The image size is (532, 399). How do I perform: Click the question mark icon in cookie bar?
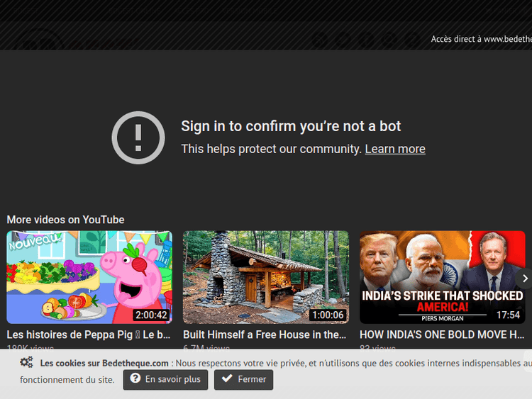click(x=135, y=379)
